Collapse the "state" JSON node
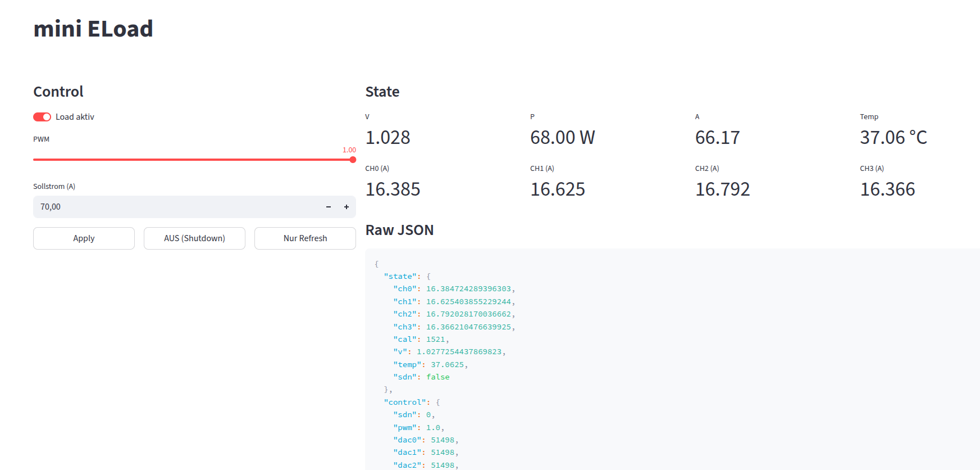The height and width of the screenshot is (470, 980). [428, 277]
